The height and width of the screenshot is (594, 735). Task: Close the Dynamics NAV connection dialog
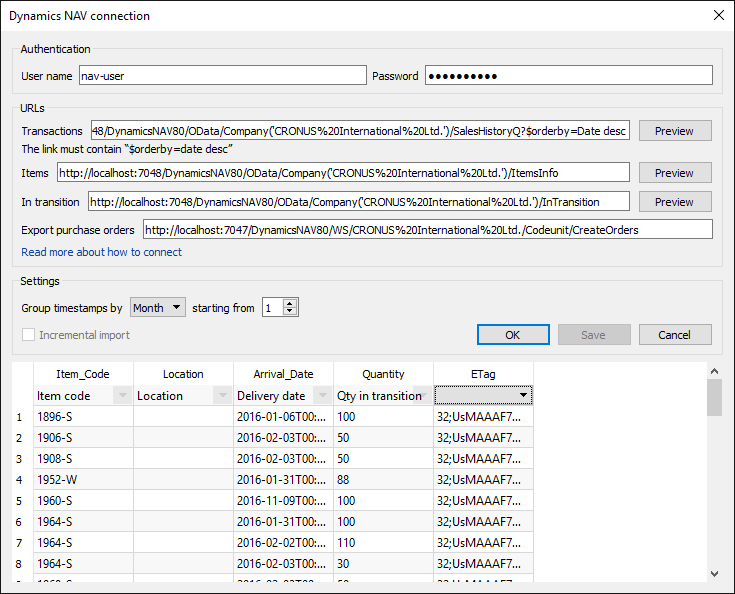717,15
